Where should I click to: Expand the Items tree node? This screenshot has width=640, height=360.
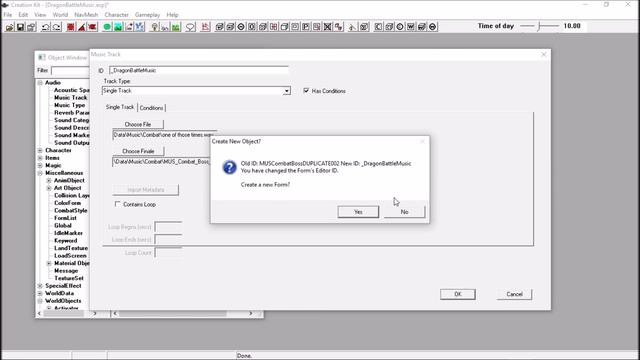pos(40,158)
